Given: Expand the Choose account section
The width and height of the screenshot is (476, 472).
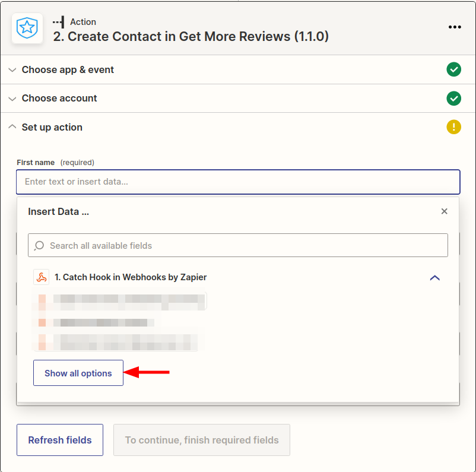Looking at the screenshot, I should (x=59, y=98).
